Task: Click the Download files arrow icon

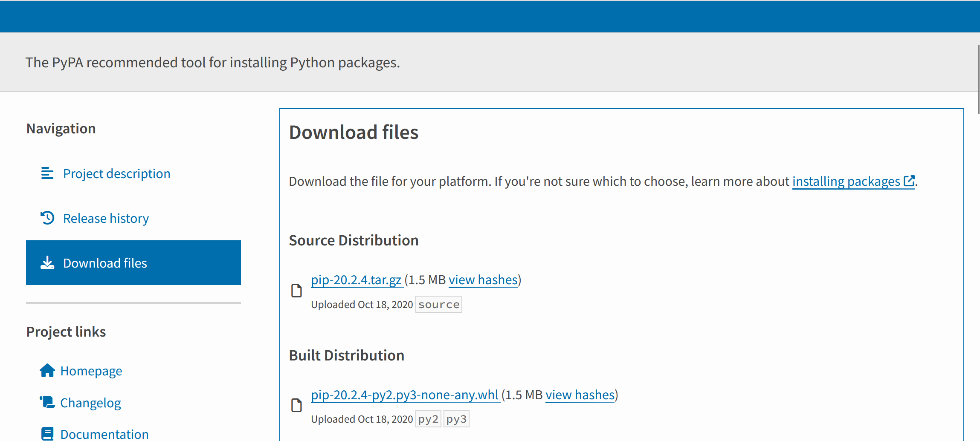Action: [47, 263]
